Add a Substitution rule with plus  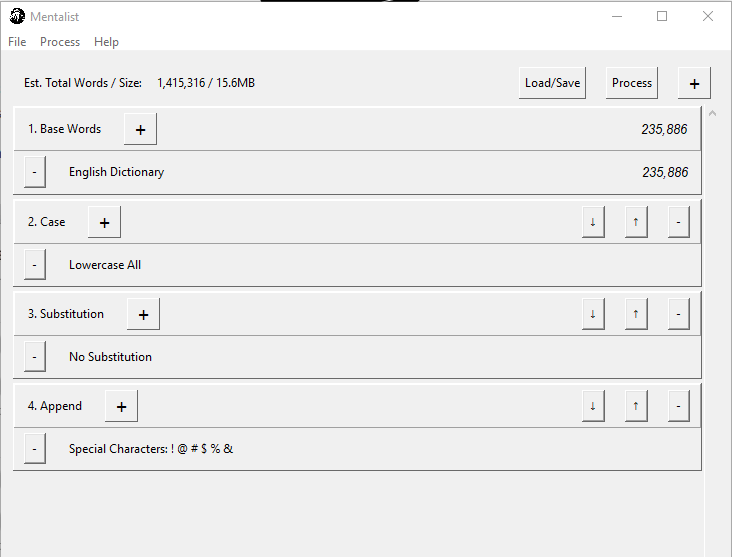[143, 314]
